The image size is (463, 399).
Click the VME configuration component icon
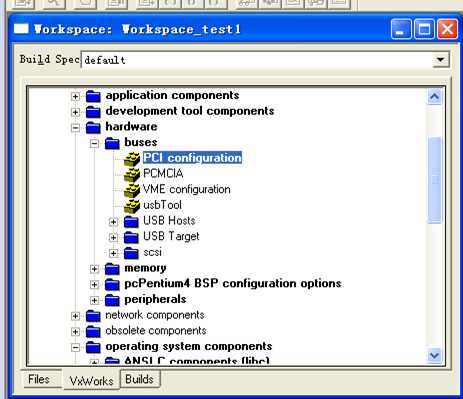[132, 190]
